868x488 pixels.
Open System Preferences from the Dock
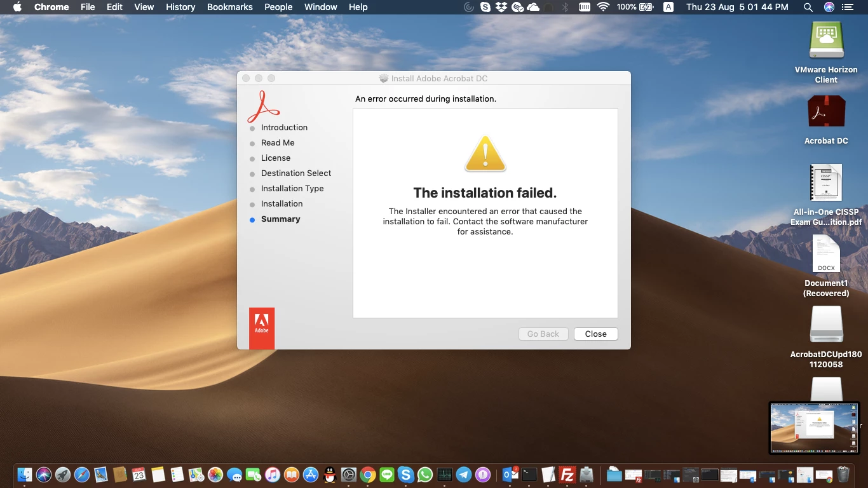pos(348,474)
